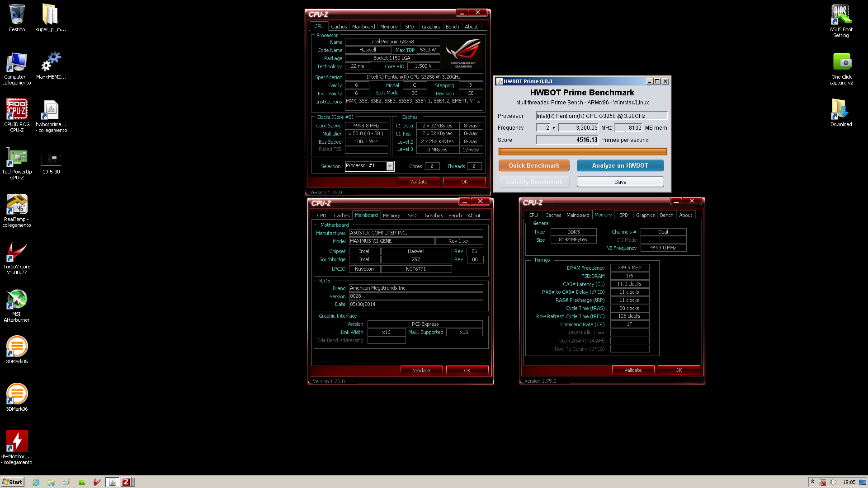This screenshot has height=488, width=868.
Task: Select the One Click capture v2 icon
Action: click(x=841, y=68)
